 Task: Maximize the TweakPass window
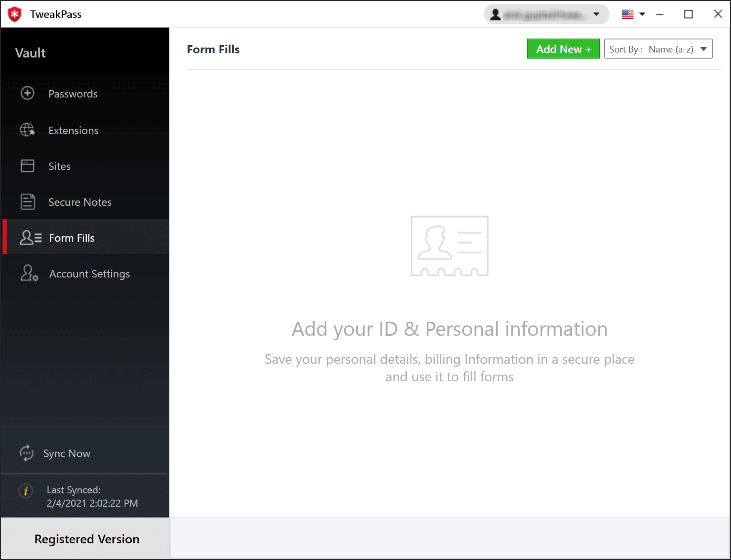[x=688, y=14]
